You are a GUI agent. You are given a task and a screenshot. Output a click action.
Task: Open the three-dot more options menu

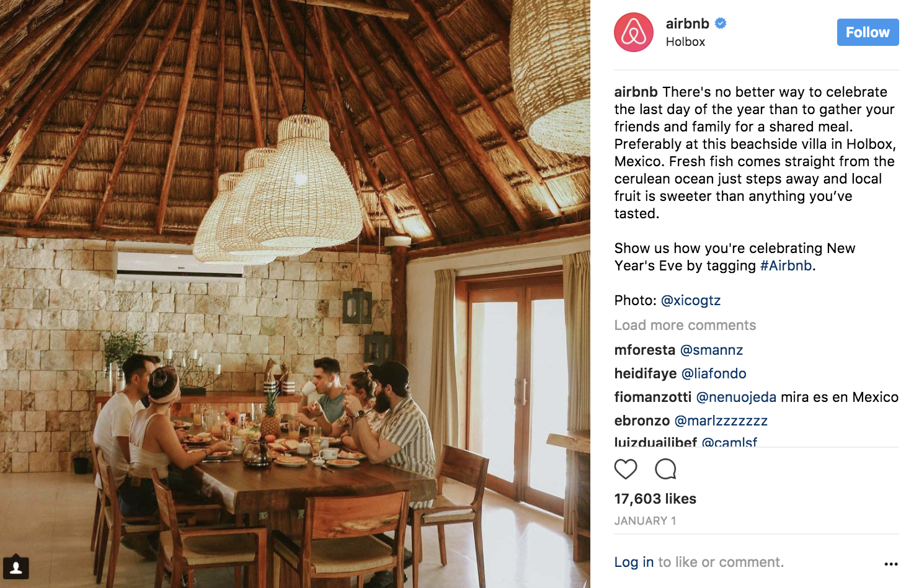(x=891, y=564)
